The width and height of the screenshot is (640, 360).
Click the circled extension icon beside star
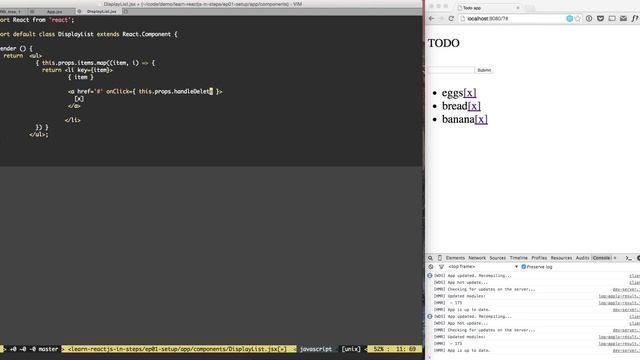click(589, 18)
